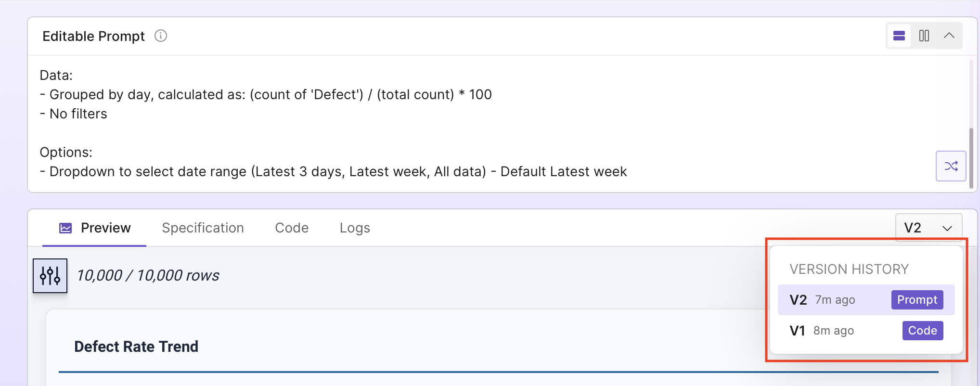Image resolution: width=980 pixels, height=386 pixels.
Task: Switch to the Specification tab
Action: pyautogui.click(x=203, y=228)
